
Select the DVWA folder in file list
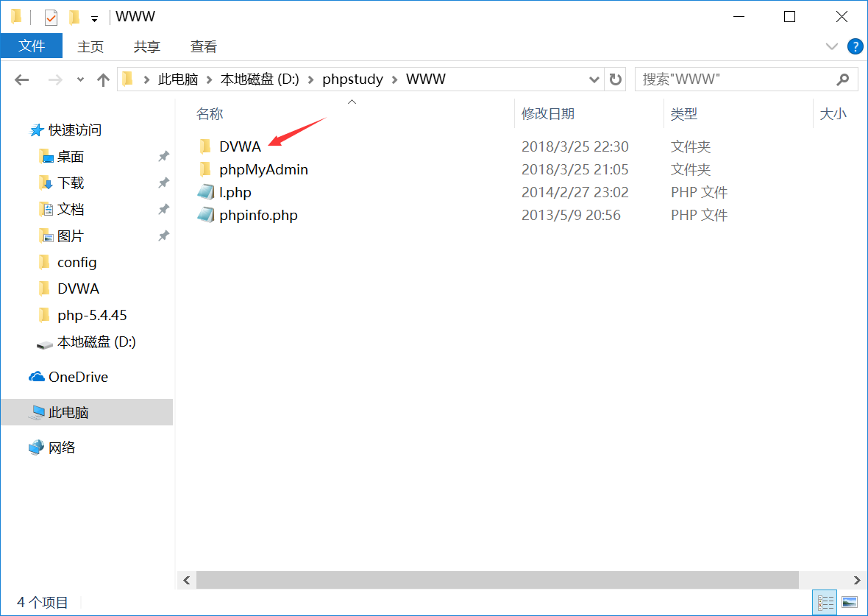(240, 146)
